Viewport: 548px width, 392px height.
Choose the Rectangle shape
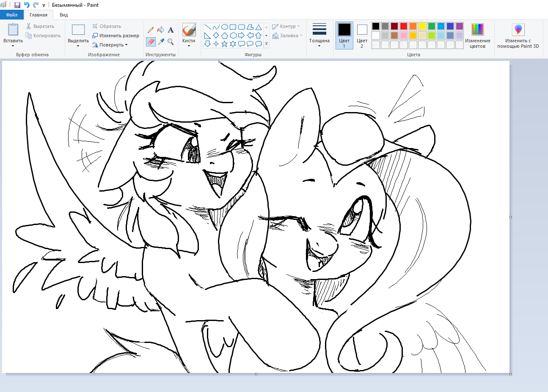[x=233, y=27]
